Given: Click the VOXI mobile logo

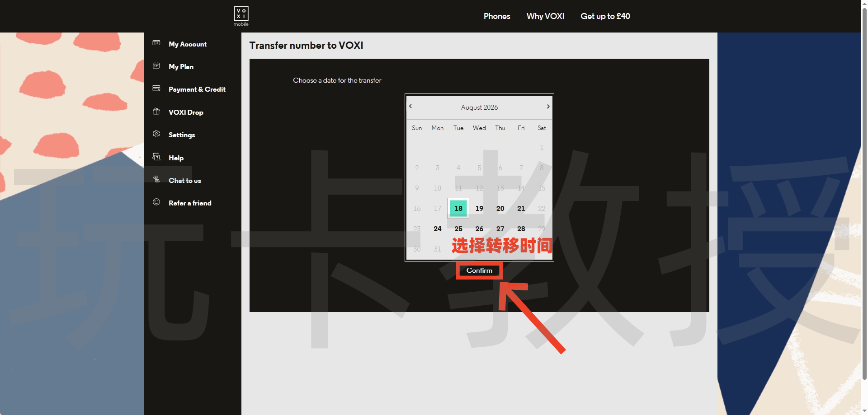Looking at the screenshot, I should pyautogui.click(x=241, y=16).
